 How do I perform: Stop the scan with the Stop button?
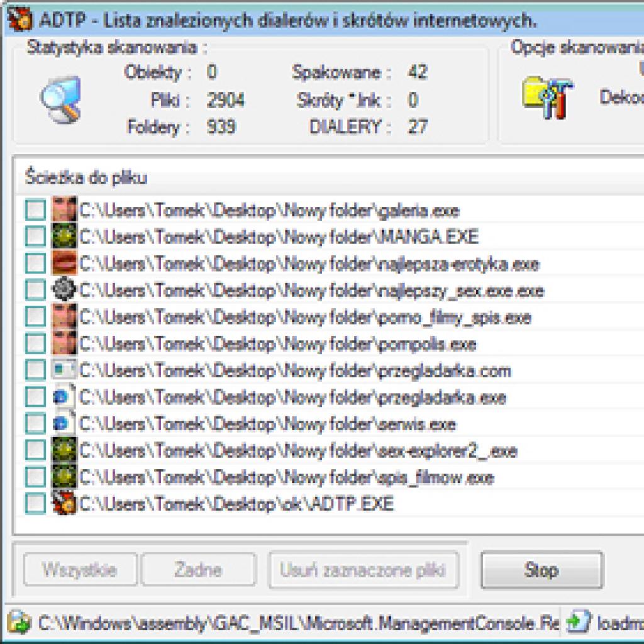coord(541,570)
